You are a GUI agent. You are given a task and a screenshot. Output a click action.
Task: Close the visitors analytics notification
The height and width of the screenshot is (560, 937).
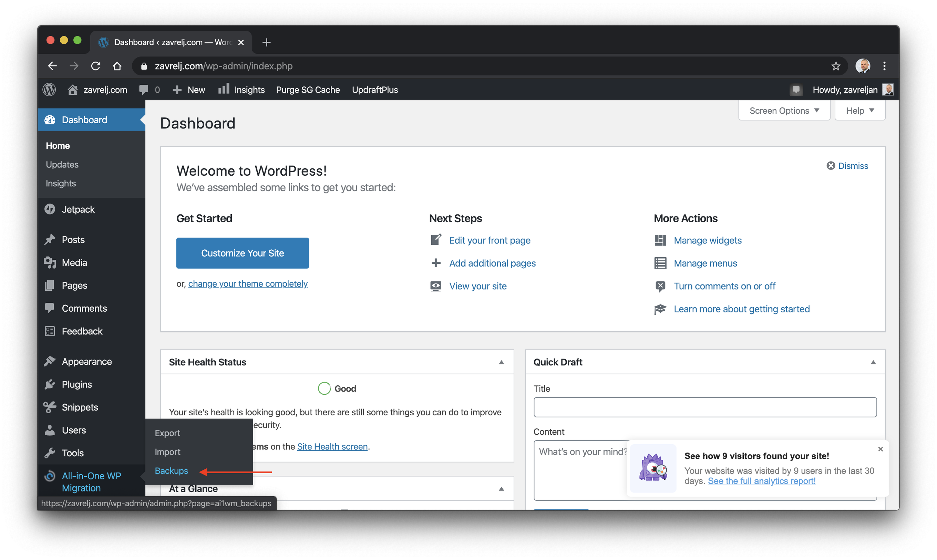[x=881, y=449]
